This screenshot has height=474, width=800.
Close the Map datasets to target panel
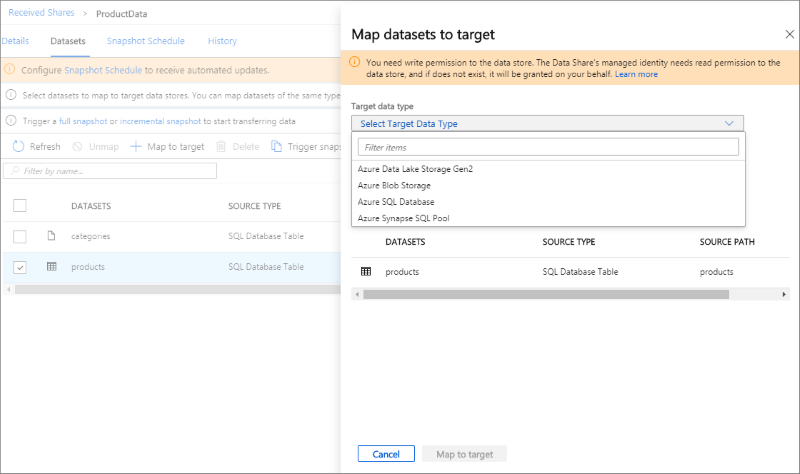789,34
